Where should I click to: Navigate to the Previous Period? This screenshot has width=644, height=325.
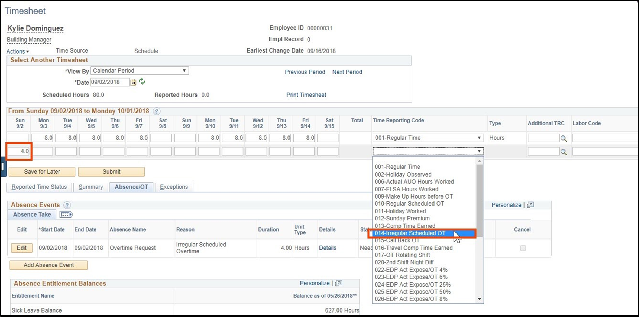tap(305, 72)
